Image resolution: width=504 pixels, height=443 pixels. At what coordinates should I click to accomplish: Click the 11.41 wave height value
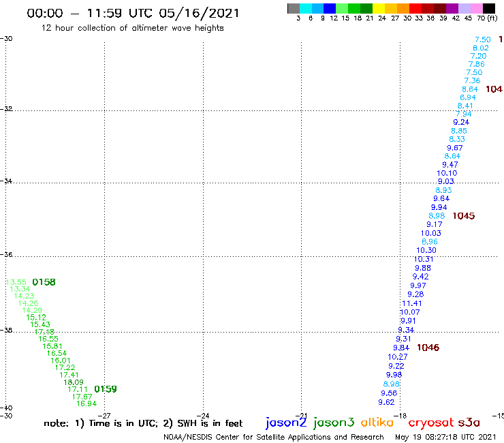[412, 303]
